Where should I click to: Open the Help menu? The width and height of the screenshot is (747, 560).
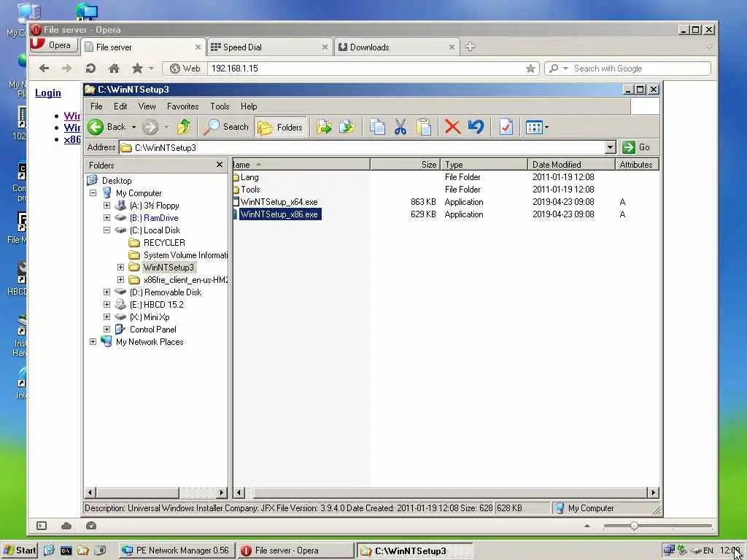pyautogui.click(x=249, y=106)
